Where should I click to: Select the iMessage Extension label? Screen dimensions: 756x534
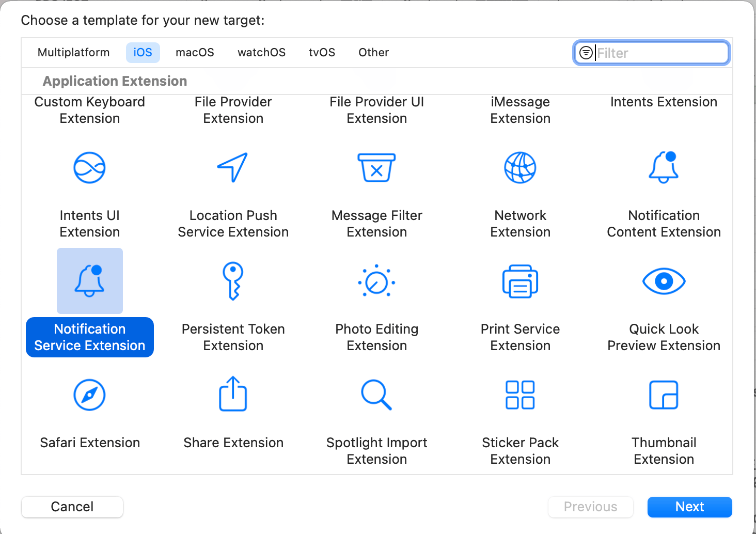[x=521, y=110]
